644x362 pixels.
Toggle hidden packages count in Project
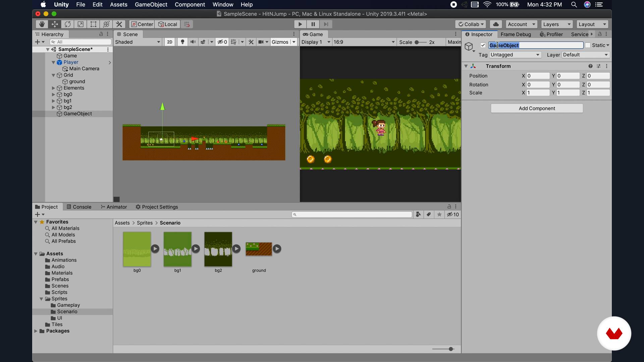click(453, 215)
